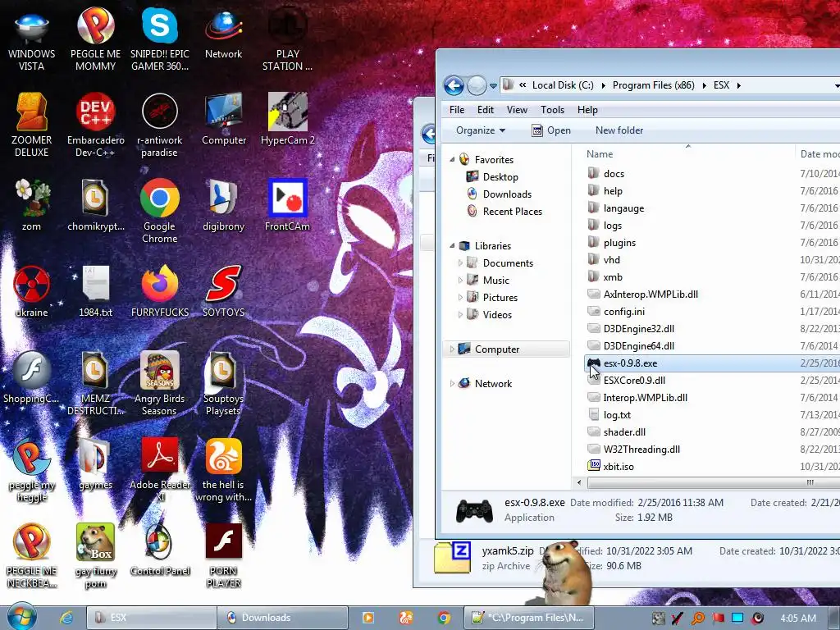Click the Back arrow in ESX window
This screenshot has width=840, height=630.
click(x=454, y=85)
